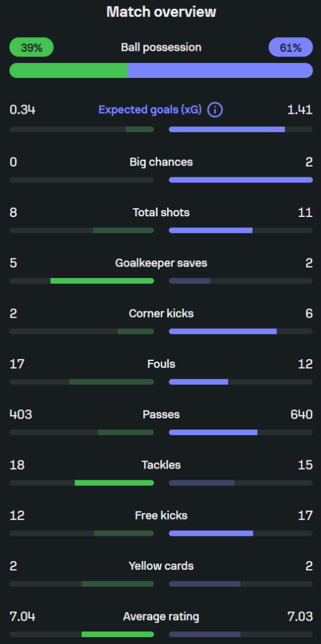The height and width of the screenshot is (644, 321).
Task: Click the Tackles green bar
Action: click(114, 483)
